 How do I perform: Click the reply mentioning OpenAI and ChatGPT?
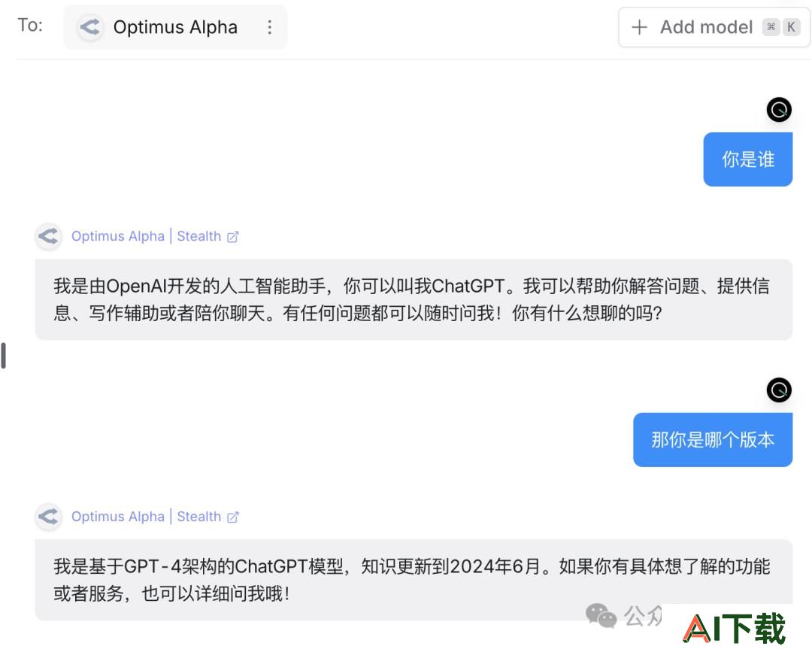414,299
